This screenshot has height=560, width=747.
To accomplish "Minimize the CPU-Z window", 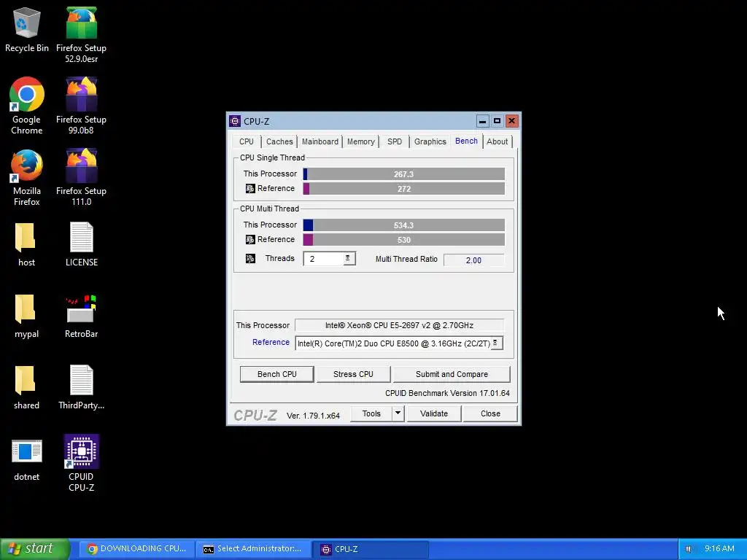I will click(x=483, y=121).
